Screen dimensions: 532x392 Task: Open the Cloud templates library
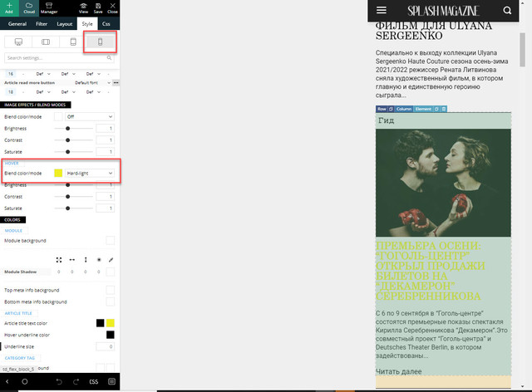tap(29, 8)
